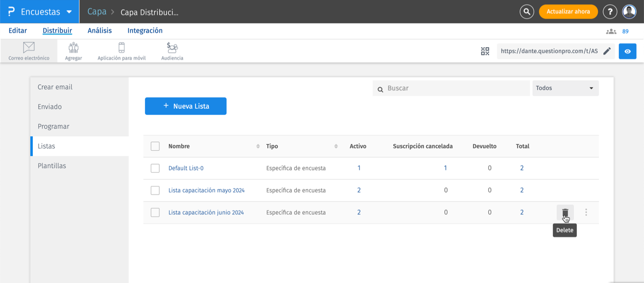Open the search magnifier in top bar
Viewport: 644px width, 283px height.
click(x=527, y=11)
